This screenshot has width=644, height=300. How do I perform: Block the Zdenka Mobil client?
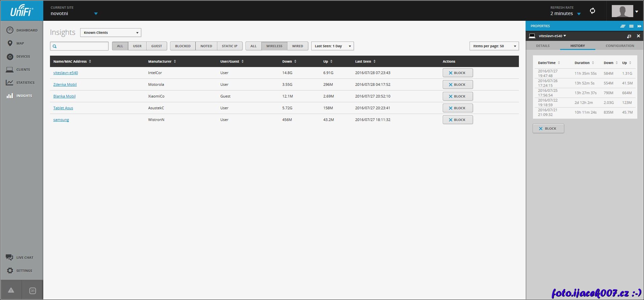click(458, 84)
